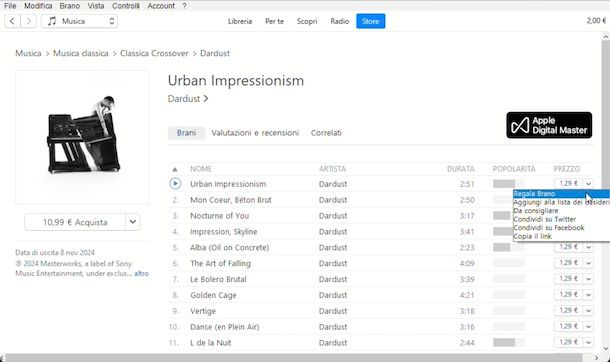This screenshot has width=610, height=362.
Task: Sort by the track number arrow column
Action: 175,169
